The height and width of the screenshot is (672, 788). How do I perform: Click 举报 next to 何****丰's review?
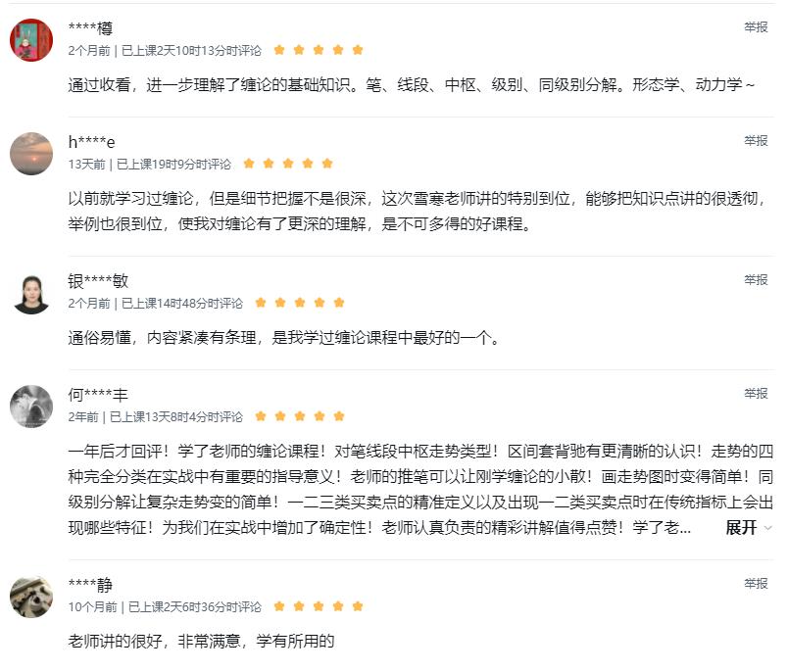click(756, 393)
